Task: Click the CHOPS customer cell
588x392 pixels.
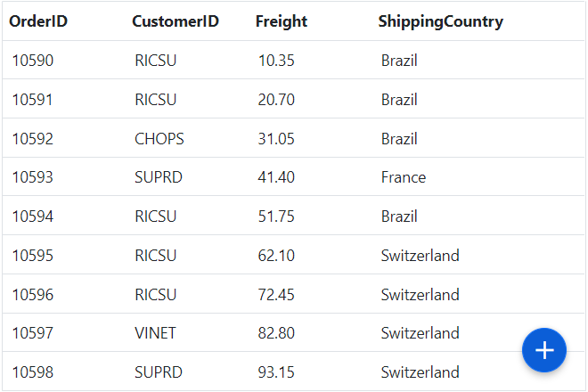Action: pos(159,139)
